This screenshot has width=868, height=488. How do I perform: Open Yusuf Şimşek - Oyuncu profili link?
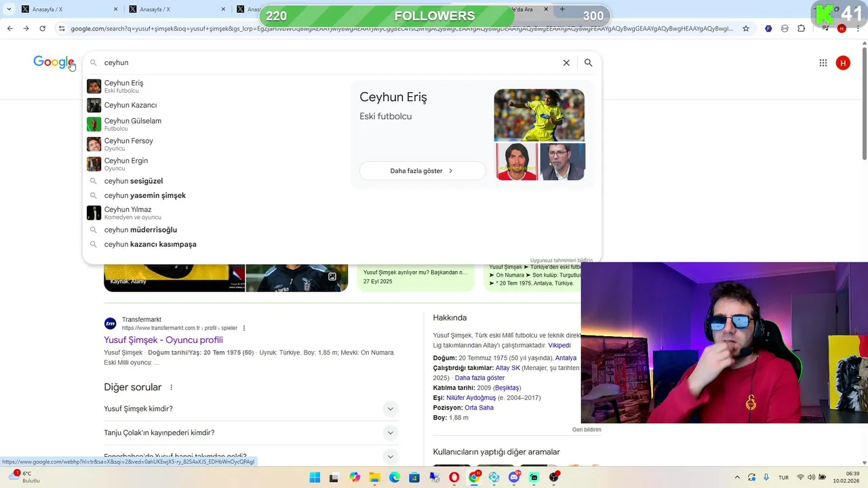click(x=163, y=340)
